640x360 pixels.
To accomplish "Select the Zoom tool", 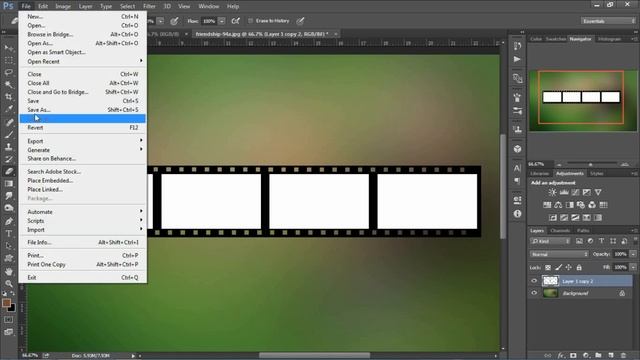I will [x=9, y=284].
